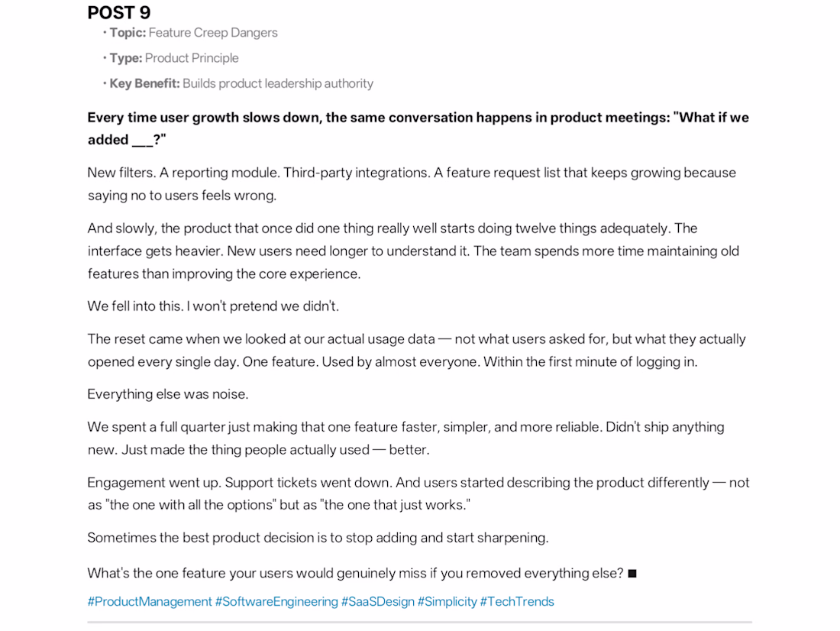Click the POST 9 heading
The width and height of the screenshot is (840, 631).
point(119,12)
